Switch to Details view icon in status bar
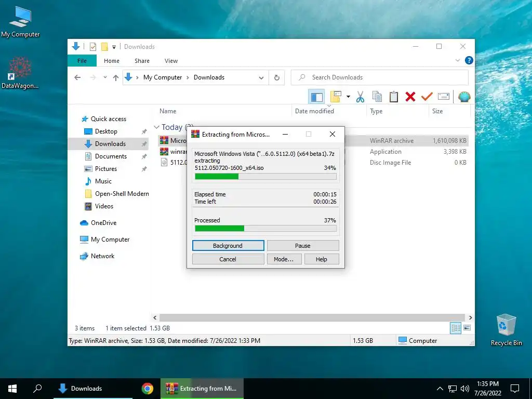The image size is (532, 399). (x=455, y=328)
